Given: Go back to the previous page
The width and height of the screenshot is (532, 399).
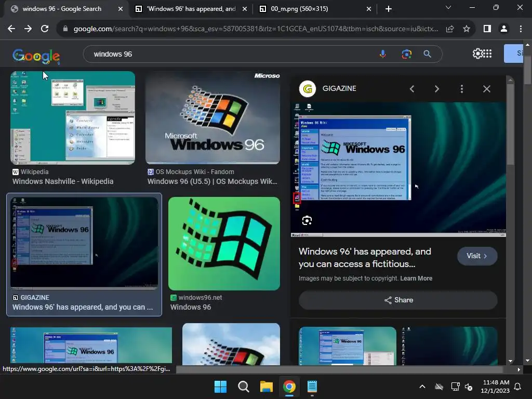Looking at the screenshot, I should (11, 29).
